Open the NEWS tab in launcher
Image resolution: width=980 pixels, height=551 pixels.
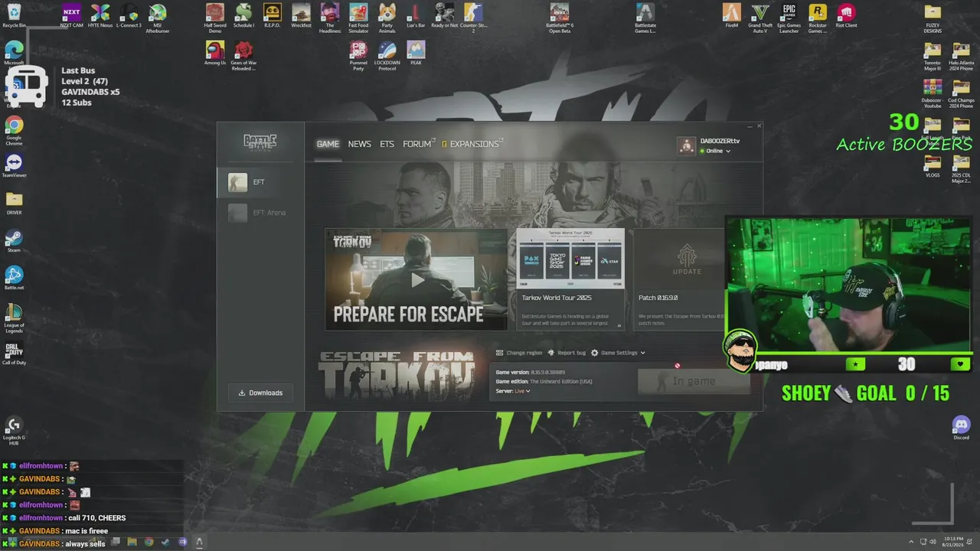359,144
